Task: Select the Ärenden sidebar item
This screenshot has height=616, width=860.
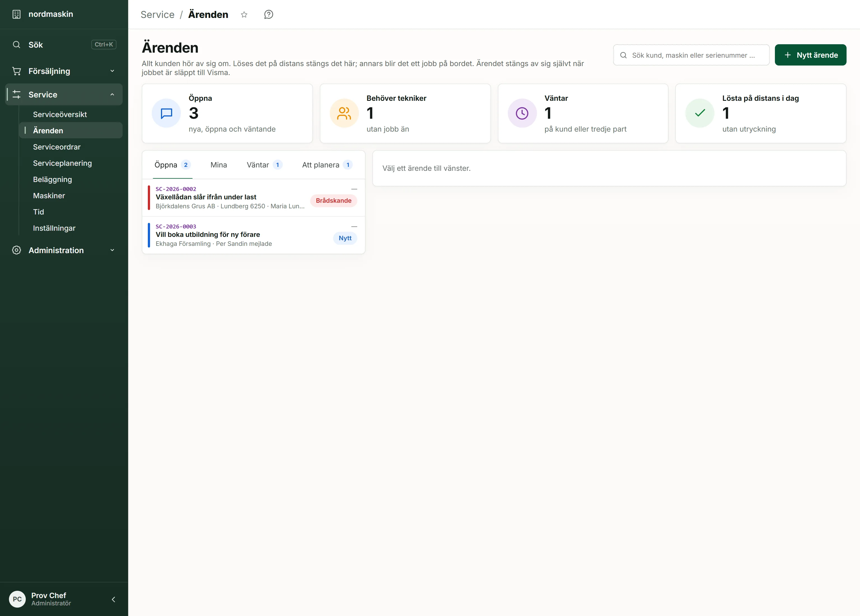Action: click(x=71, y=130)
